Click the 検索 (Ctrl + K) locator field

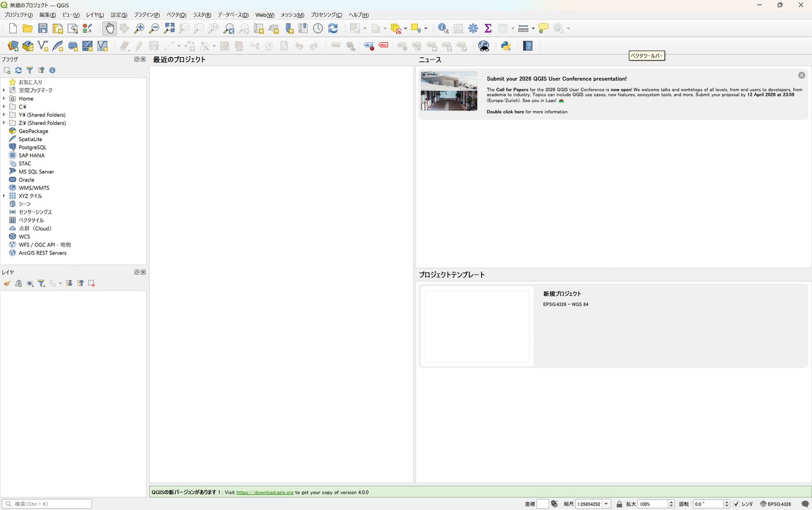click(47, 504)
